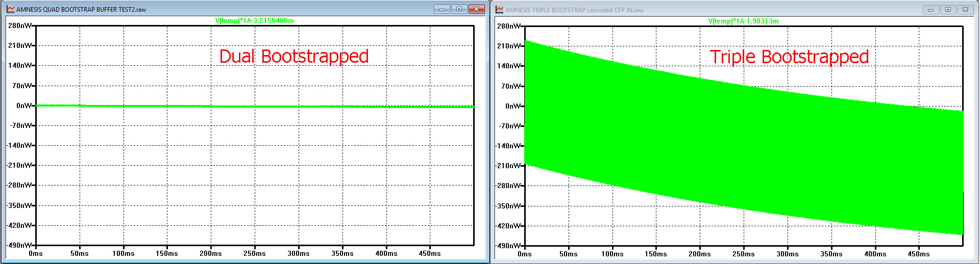Click the 200ms time label in TRIPLE window

click(x=700, y=254)
